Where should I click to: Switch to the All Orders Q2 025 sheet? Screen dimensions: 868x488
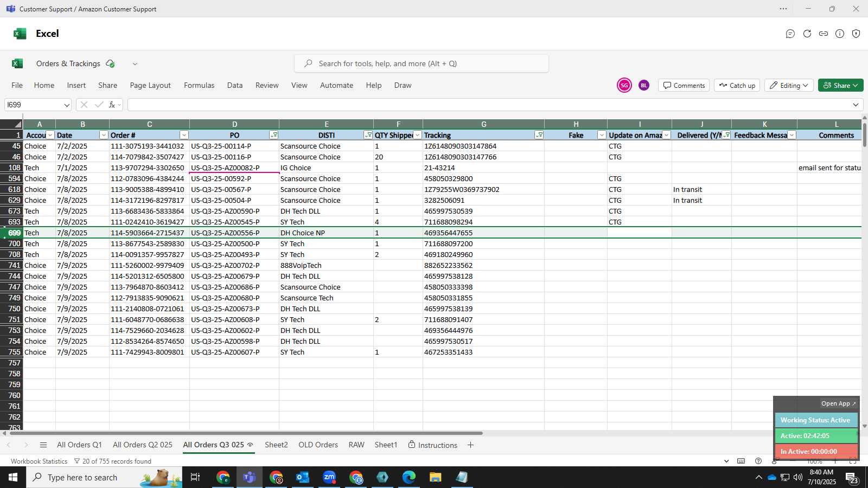tap(143, 445)
